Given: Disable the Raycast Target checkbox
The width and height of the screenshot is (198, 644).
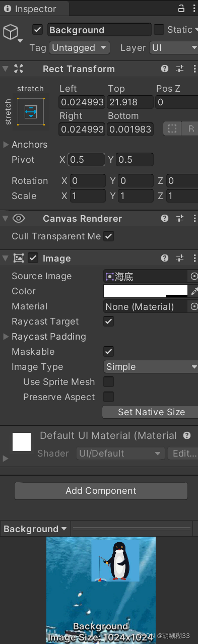Looking at the screenshot, I should pyautogui.click(x=108, y=321).
